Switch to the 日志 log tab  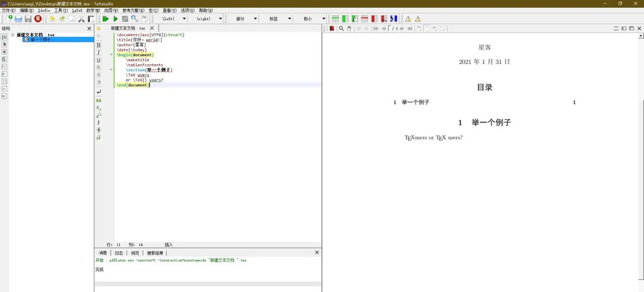coord(119,253)
